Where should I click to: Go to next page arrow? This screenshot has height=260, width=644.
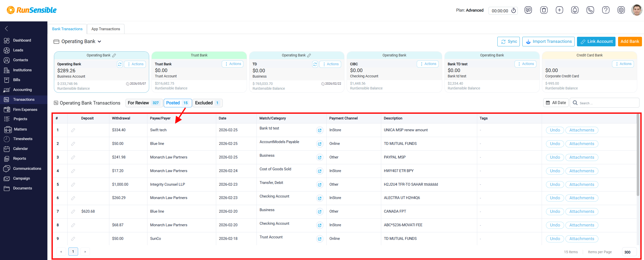tap(85, 252)
